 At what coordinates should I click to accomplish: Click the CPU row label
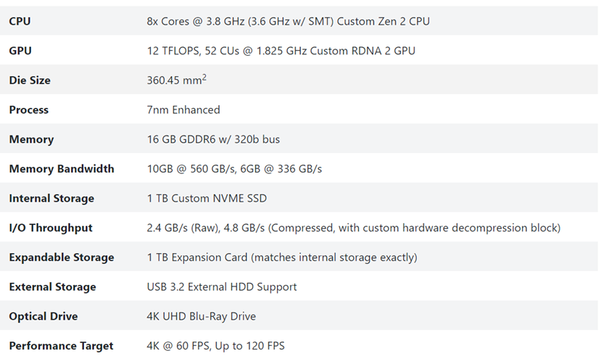click(20, 21)
